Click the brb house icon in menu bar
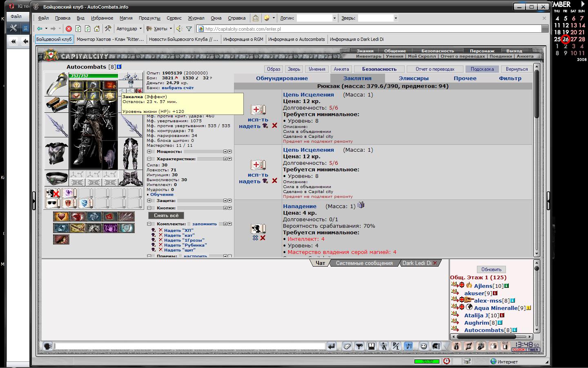588x368 pixels. click(255, 18)
